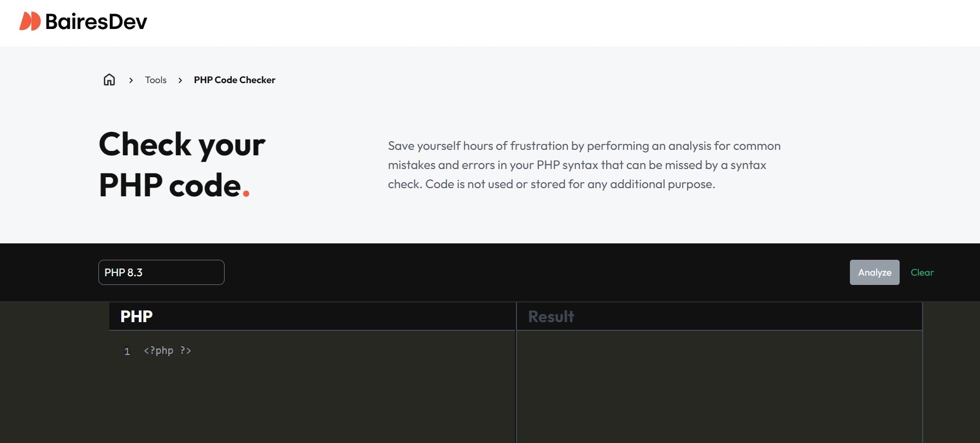Place cursor on the <?php opening tag
The width and height of the screenshot is (980, 443).
point(159,351)
